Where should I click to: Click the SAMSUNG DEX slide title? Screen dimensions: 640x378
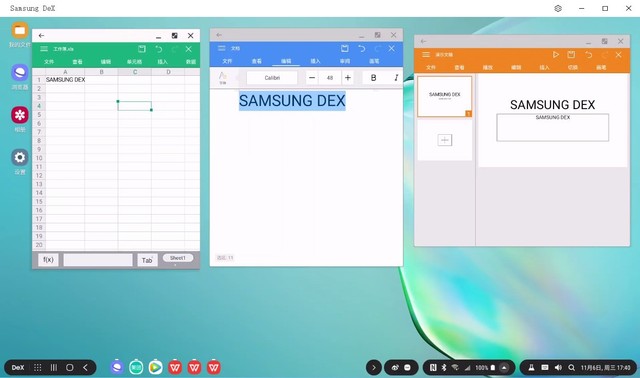point(552,105)
